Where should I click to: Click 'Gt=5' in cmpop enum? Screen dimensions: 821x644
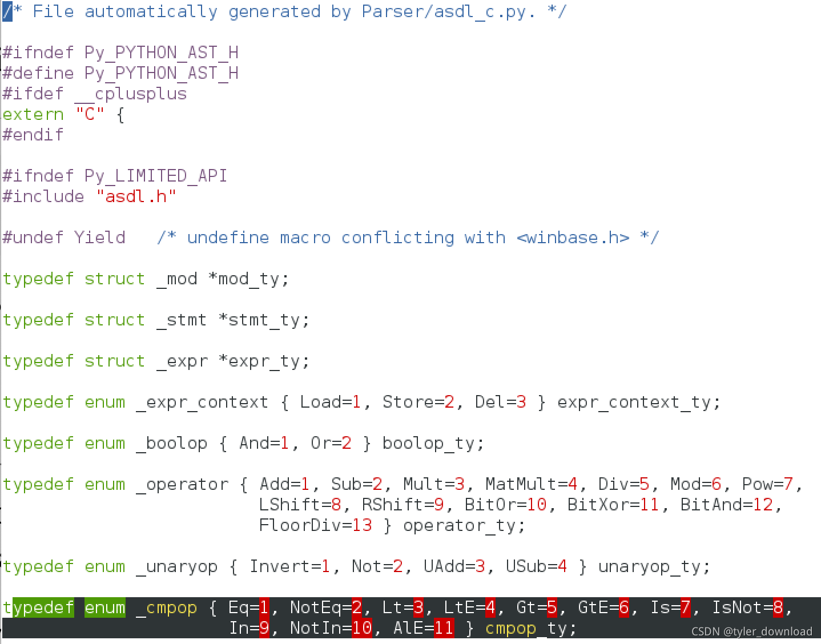point(536,608)
